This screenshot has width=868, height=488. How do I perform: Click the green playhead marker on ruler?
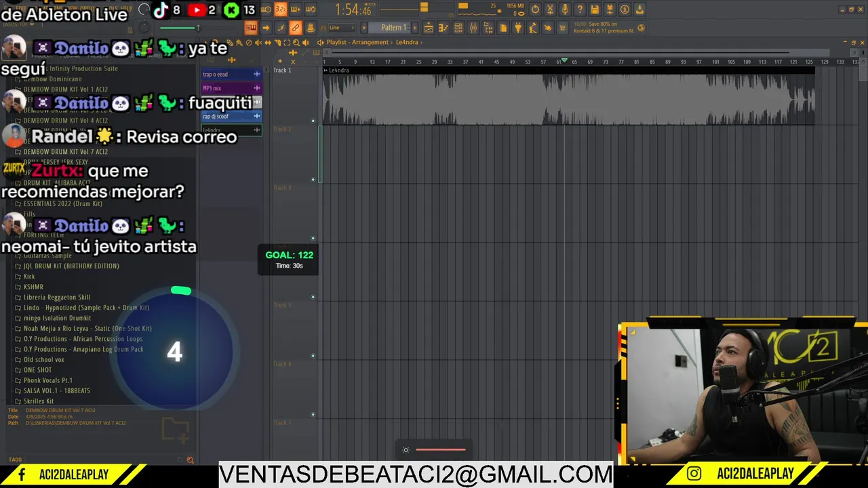pyautogui.click(x=564, y=61)
